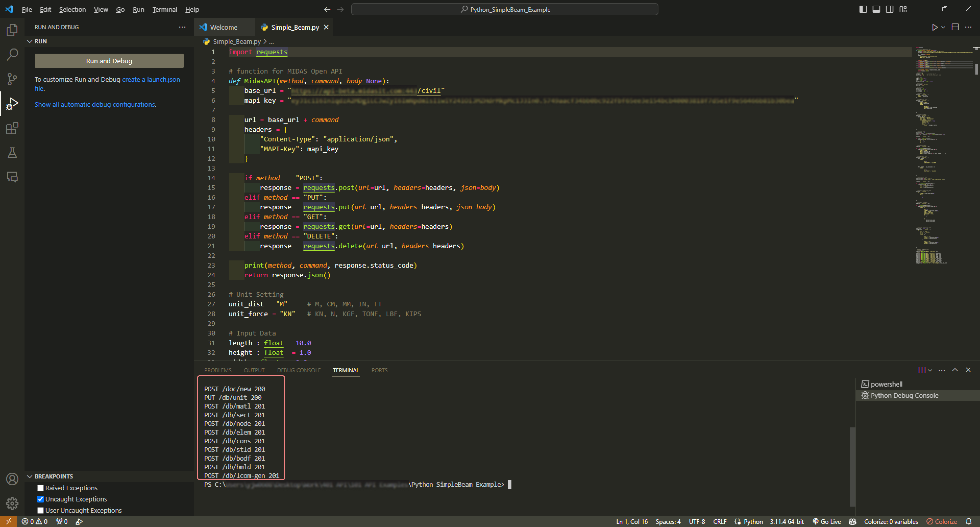This screenshot has height=527, width=980.
Task: Open the Accounts icon
Action: tap(12, 479)
